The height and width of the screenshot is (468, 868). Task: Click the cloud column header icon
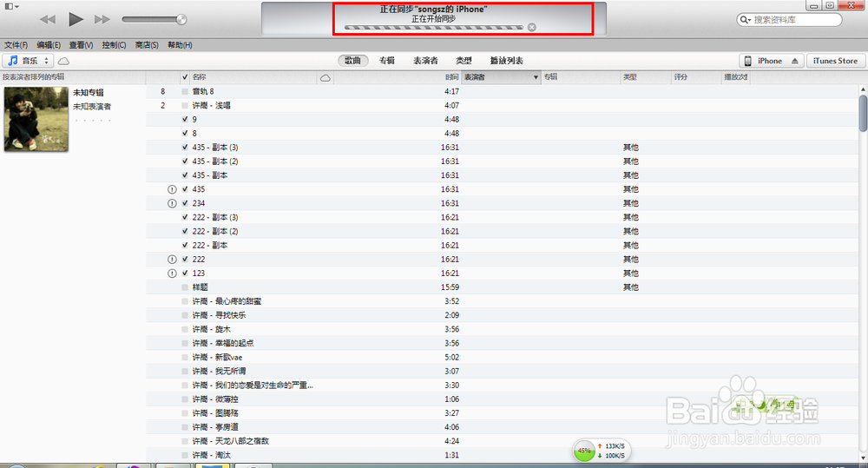pos(325,77)
